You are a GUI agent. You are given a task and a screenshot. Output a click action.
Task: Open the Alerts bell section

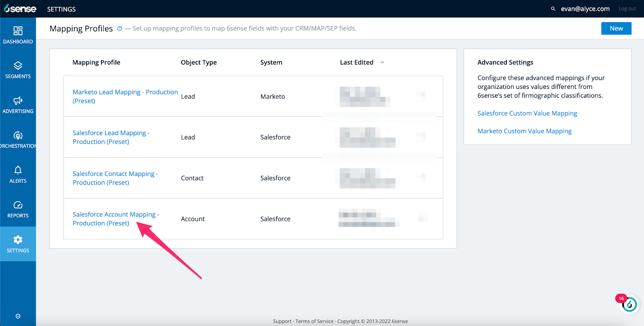[18, 174]
